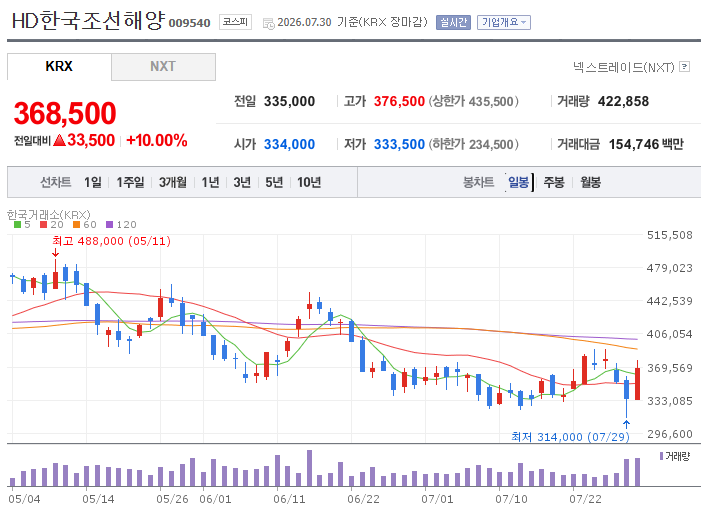Click the 최고 488,000 (05/11) label
701x511 pixels.
click(111, 241)
